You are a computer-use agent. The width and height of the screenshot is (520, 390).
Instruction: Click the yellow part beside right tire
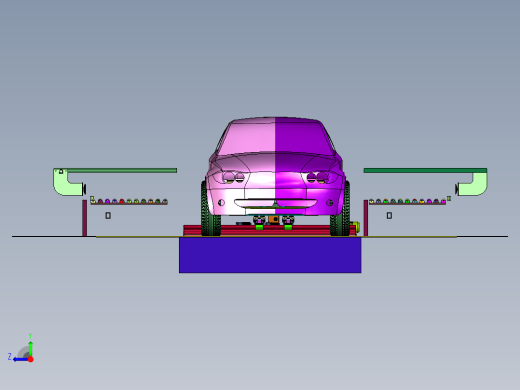pyautogui.click(x=356, y=227)
